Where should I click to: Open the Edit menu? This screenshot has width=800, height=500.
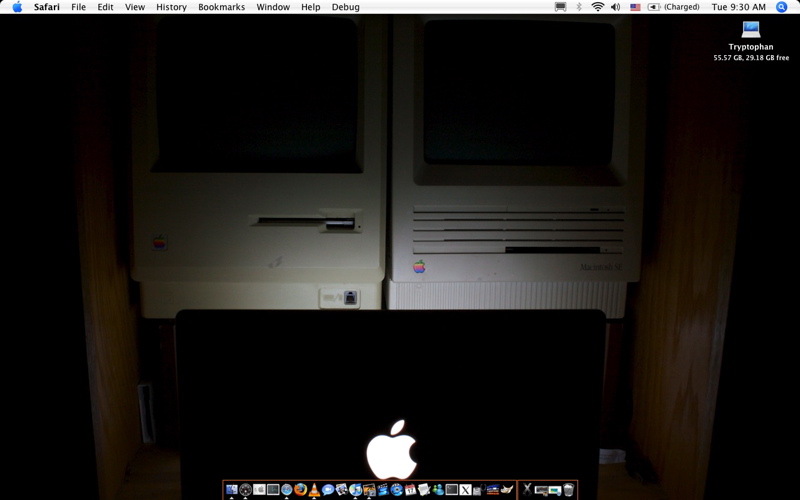[105, 7]
